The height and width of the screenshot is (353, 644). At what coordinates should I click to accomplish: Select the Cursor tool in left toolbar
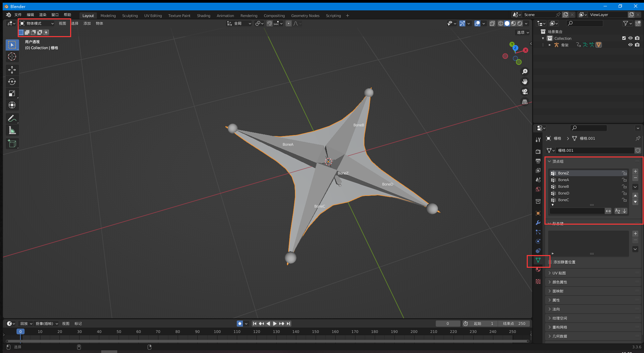(x=12, y=56)
